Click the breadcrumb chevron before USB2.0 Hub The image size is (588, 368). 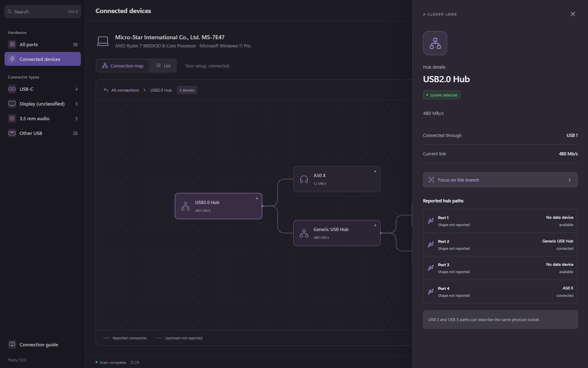145,90
